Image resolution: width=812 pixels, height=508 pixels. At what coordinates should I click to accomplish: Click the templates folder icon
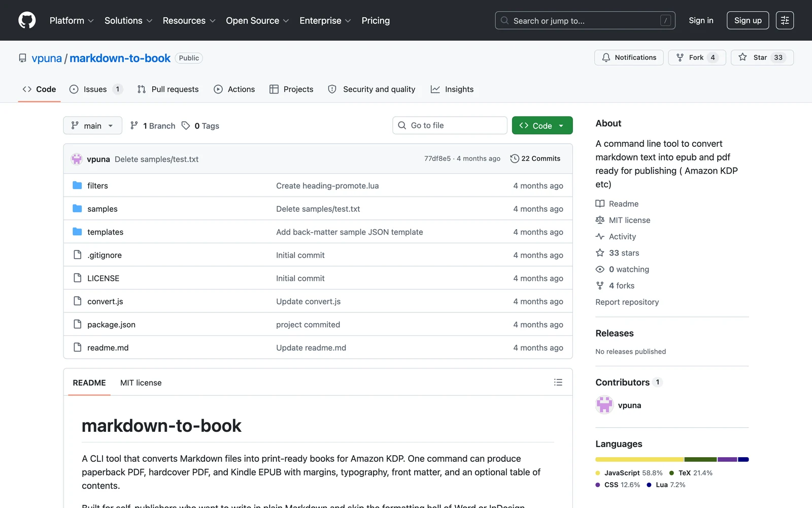[x=77, y=232]
